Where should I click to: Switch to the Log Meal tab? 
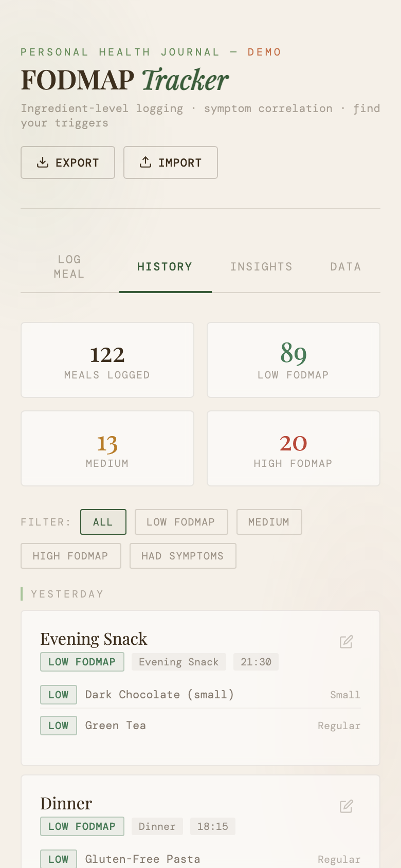click(69, 266)
